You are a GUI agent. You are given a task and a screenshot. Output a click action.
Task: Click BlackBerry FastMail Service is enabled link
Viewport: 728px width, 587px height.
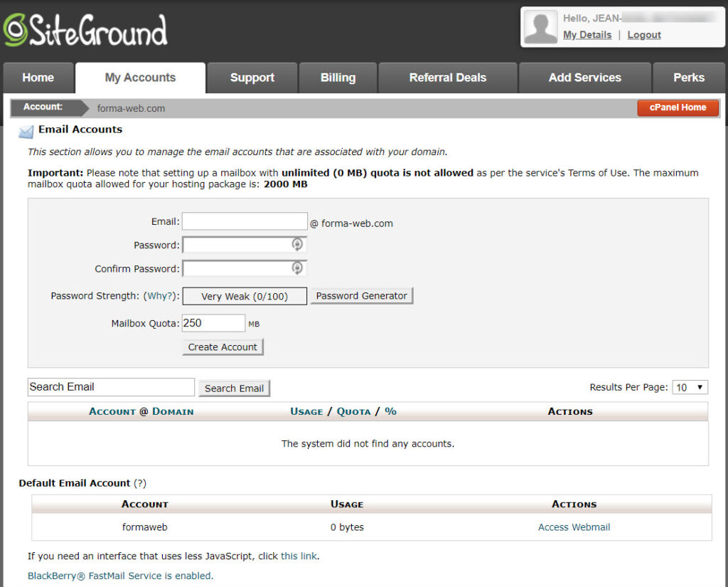pyautogui.click(x=120, y=576)
